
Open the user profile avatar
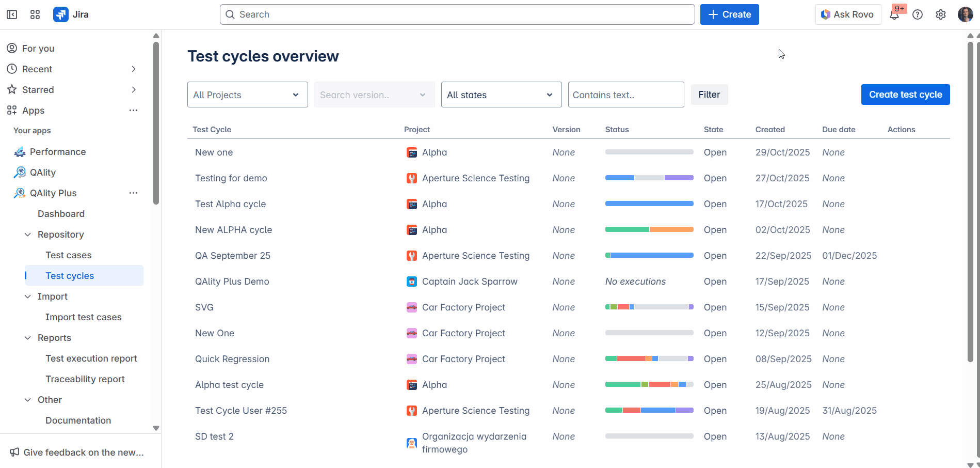[x=965, y=14]
